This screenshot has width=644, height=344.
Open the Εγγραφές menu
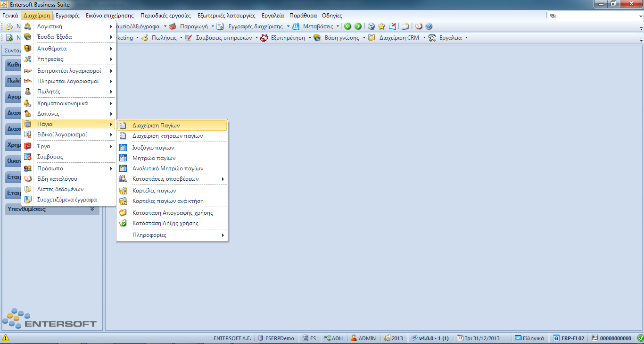(x=67, y=16)
